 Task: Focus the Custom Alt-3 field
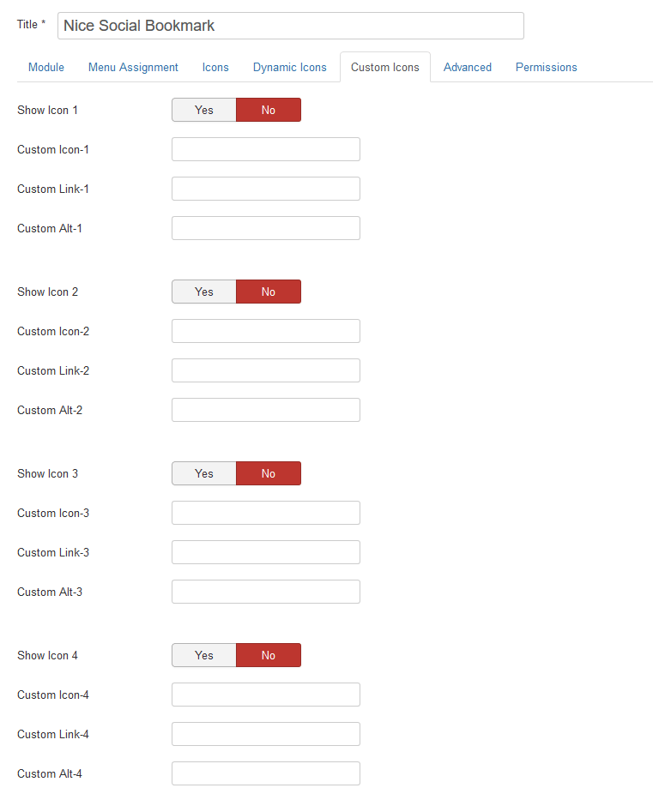tap(265, 592)
